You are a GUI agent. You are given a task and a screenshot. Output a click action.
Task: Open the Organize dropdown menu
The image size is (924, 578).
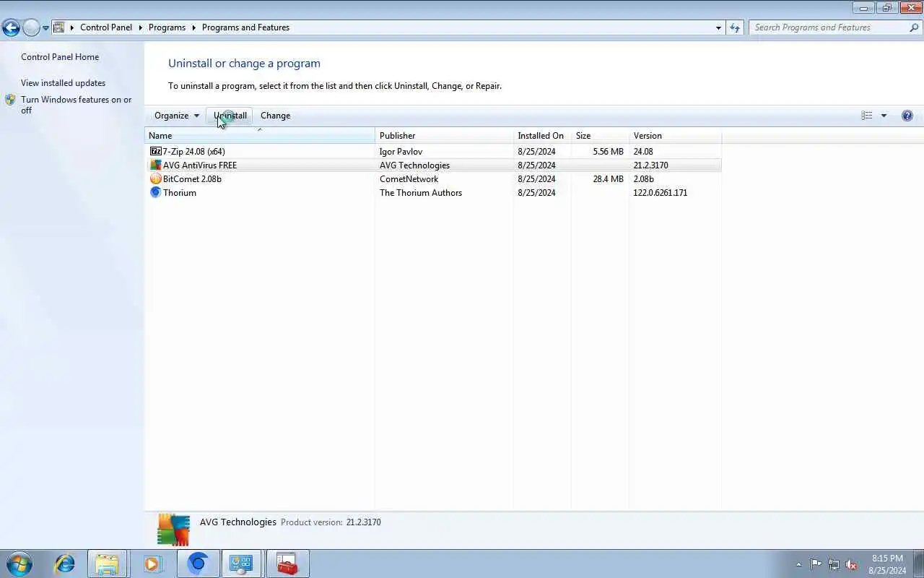pyautogui.click(x=176, y=116)
